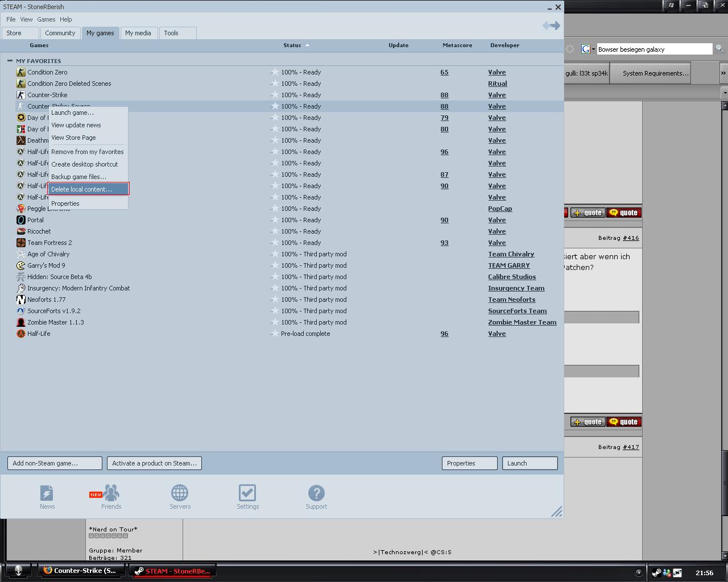Click the browser search magnifier icon
The height and width of the screenshot is (582, 728).
[719, 49]
